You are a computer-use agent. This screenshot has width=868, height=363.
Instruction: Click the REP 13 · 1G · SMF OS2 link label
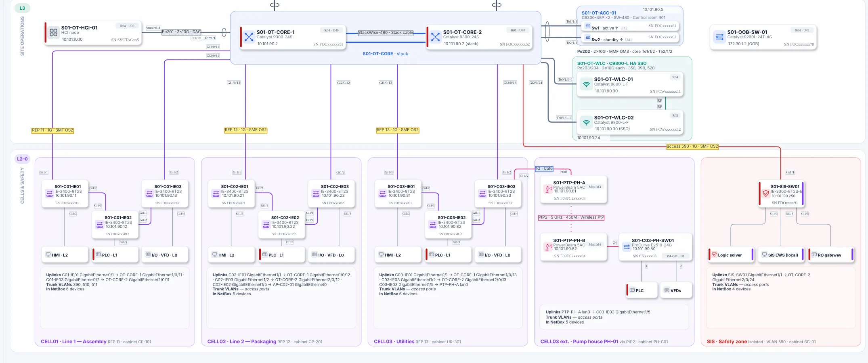(x=397, y=130)
